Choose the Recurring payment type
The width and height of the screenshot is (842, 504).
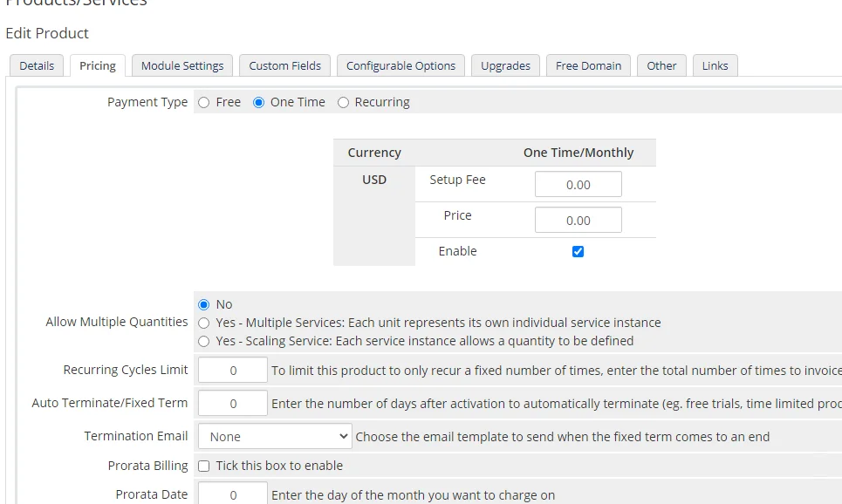344,102
